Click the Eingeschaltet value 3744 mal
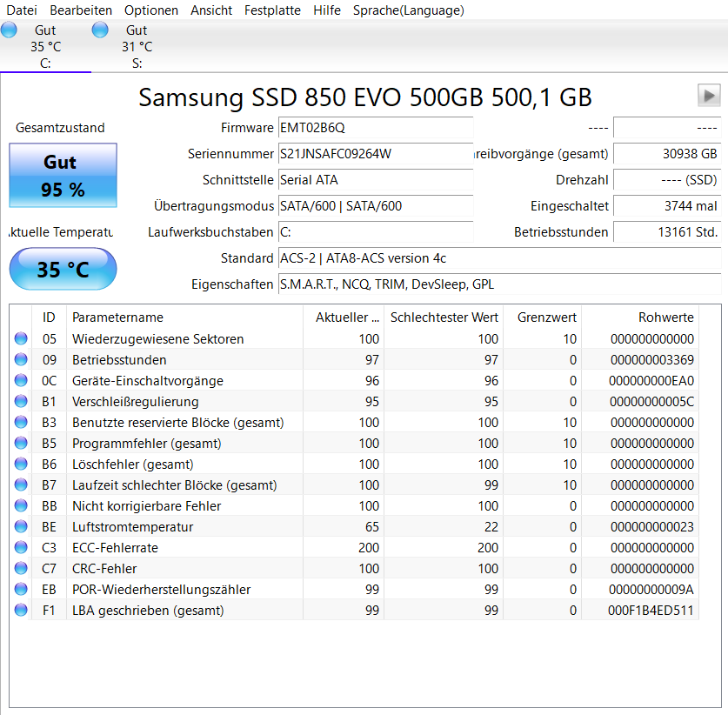This screenshot has width=728, height=715. [667, 205]
